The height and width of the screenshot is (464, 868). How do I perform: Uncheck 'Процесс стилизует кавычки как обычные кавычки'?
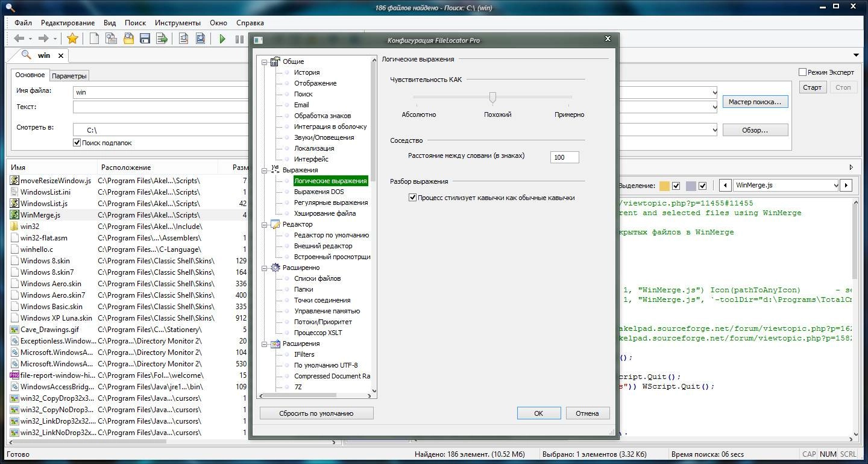pyautogui.click(x=412, y=198)
